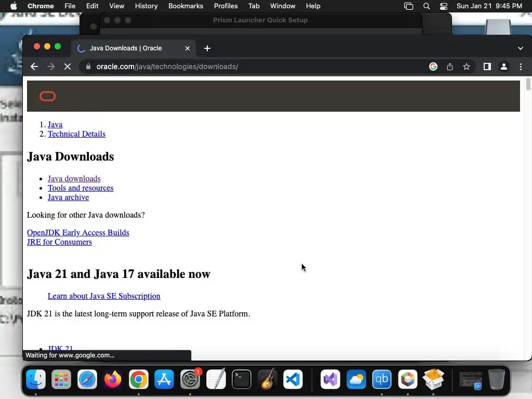Click the date and time in menu bar
Viewport: 532px width, 399px height.
489,6
